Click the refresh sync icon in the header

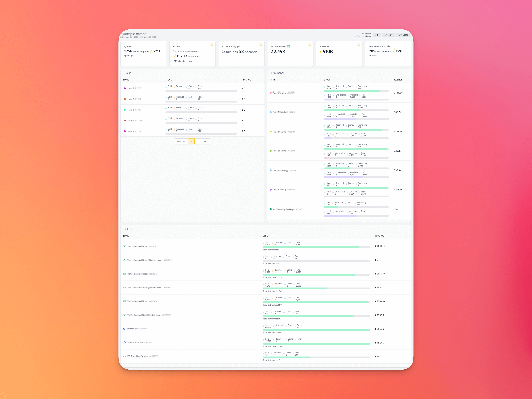click(x=377, y=35)
